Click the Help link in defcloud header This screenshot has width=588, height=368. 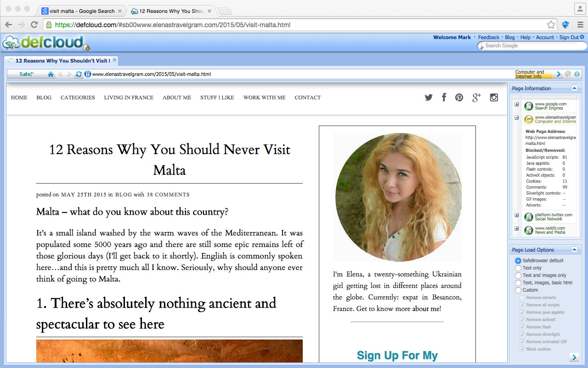[526, 37]
